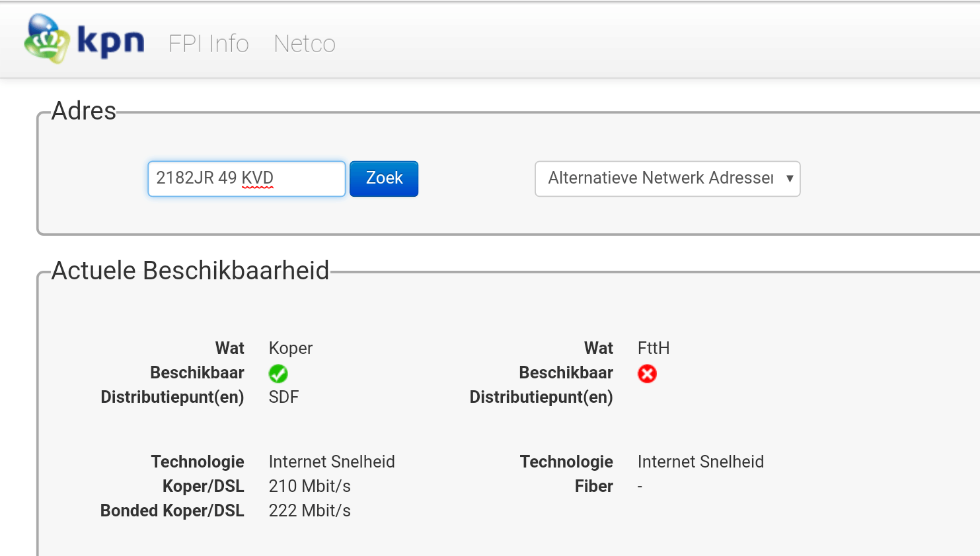Open the Netco menu item
The height and width of the screenshot is (556, 980).
click(305, 44)
